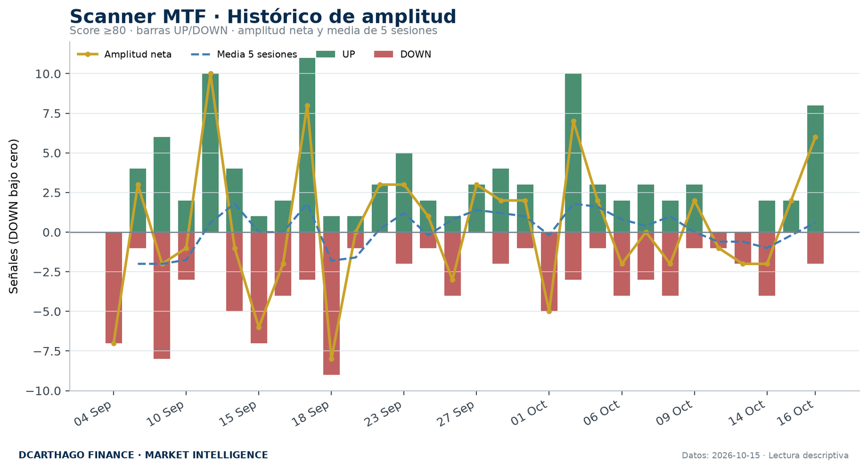Screen dimensions: 868x469
Task: Click the '23 Sep' x-axis date label
Action: [x=384, y=413]
